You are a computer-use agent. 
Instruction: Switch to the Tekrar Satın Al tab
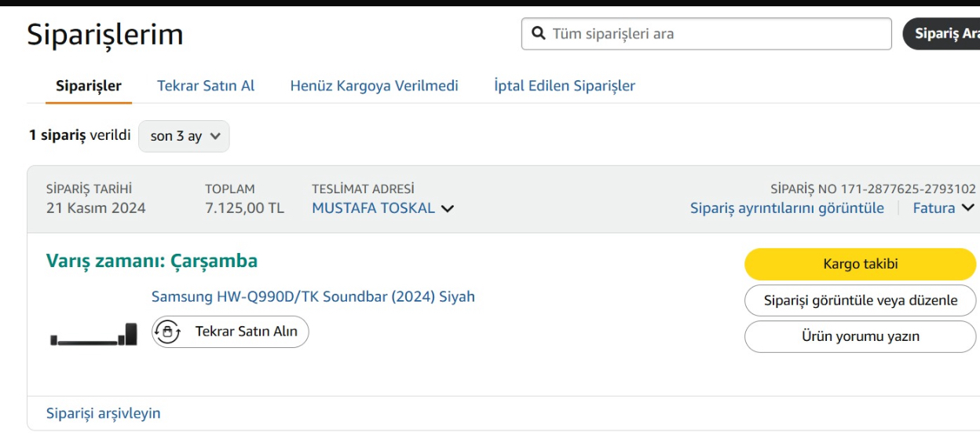click(206, 86)
